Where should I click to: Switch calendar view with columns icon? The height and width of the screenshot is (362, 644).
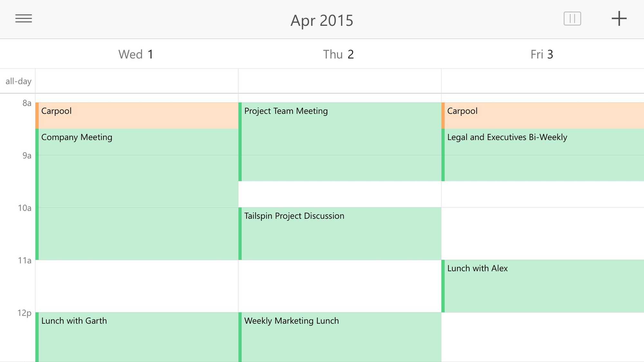(x=572, y=18)
